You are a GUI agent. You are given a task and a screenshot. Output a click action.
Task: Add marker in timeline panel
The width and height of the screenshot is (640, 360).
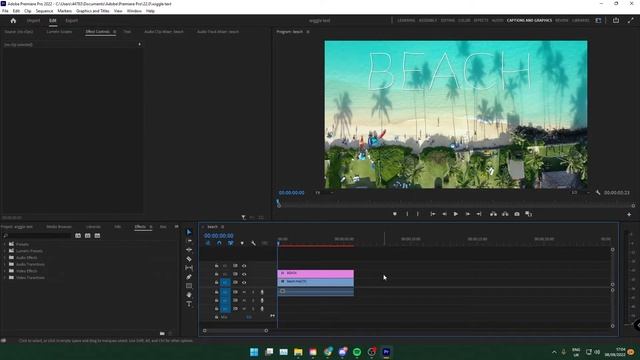242,243
